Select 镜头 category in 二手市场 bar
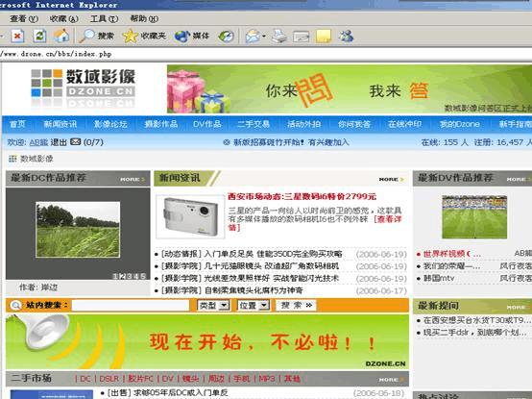 tap(190, 379)
